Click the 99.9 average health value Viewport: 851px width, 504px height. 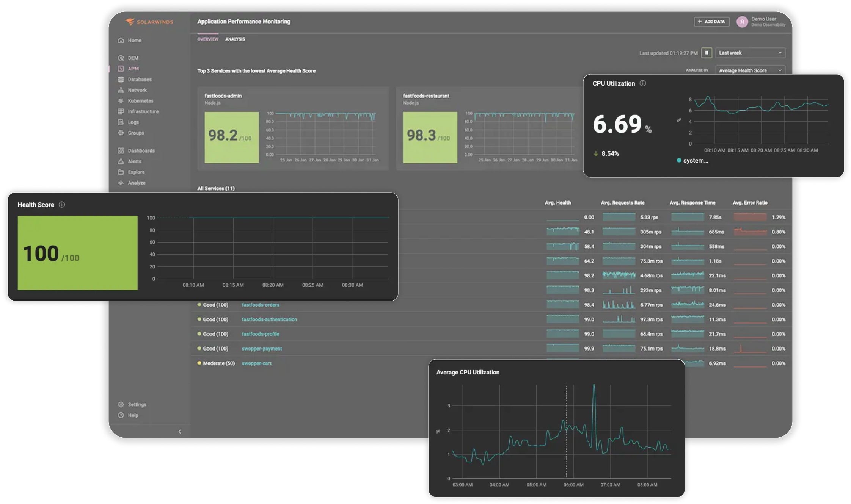589,349
